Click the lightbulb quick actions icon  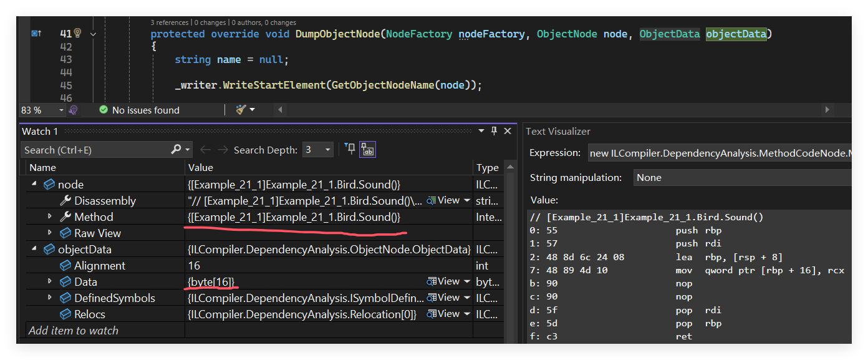[x=77, y=33]
